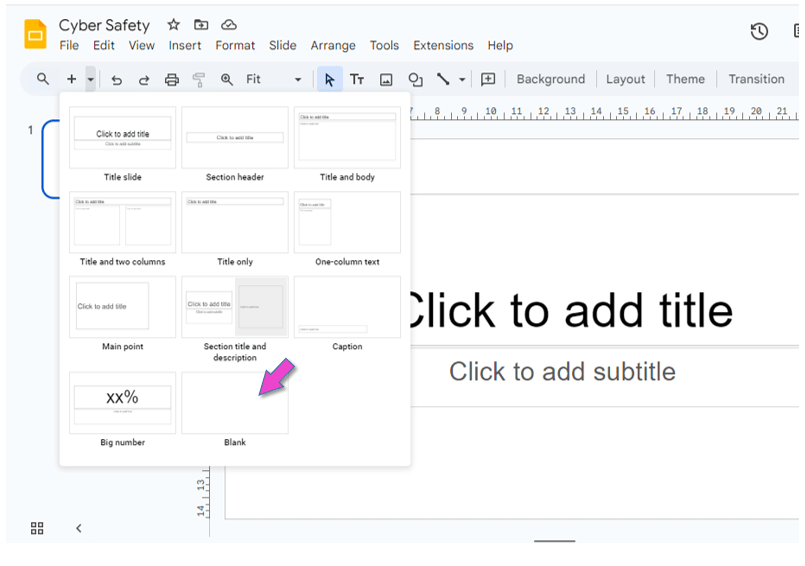This screenshot has height=566, width=805.
Task: Choose the Blank slide layout
Action: (x=235, y=403)
